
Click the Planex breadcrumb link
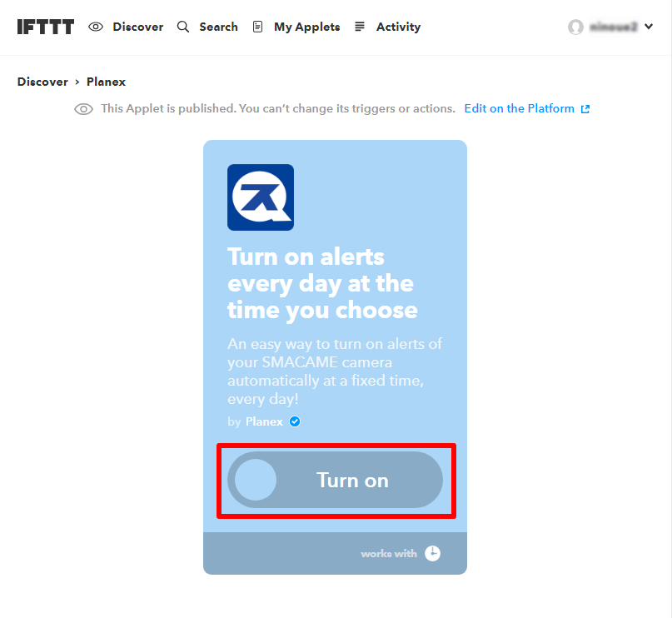click(107, 82)
